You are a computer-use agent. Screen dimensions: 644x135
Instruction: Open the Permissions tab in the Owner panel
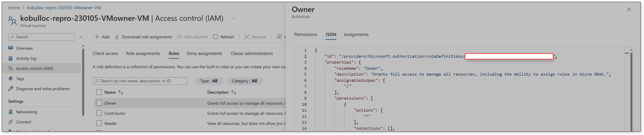[x=306, y=35]
